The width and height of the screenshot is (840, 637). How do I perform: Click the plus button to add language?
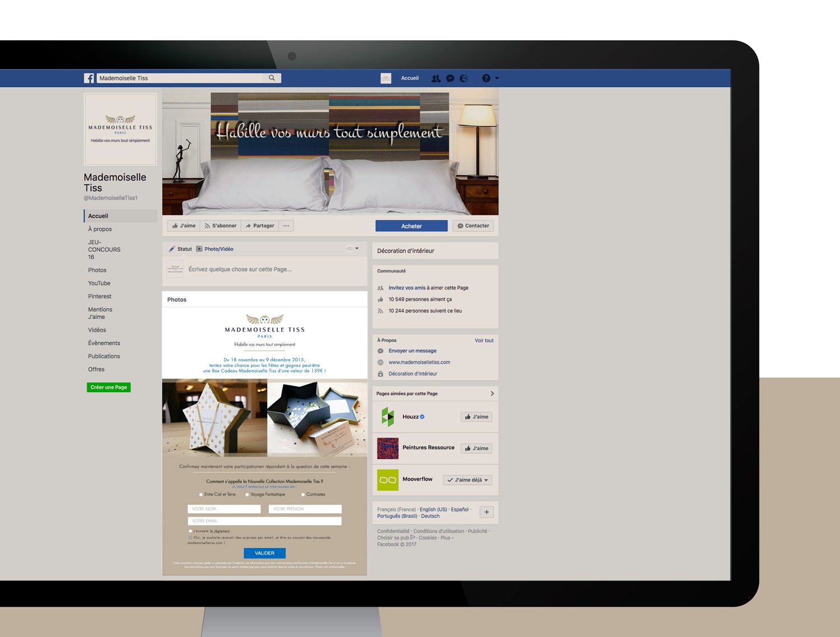tap(487, 512)
